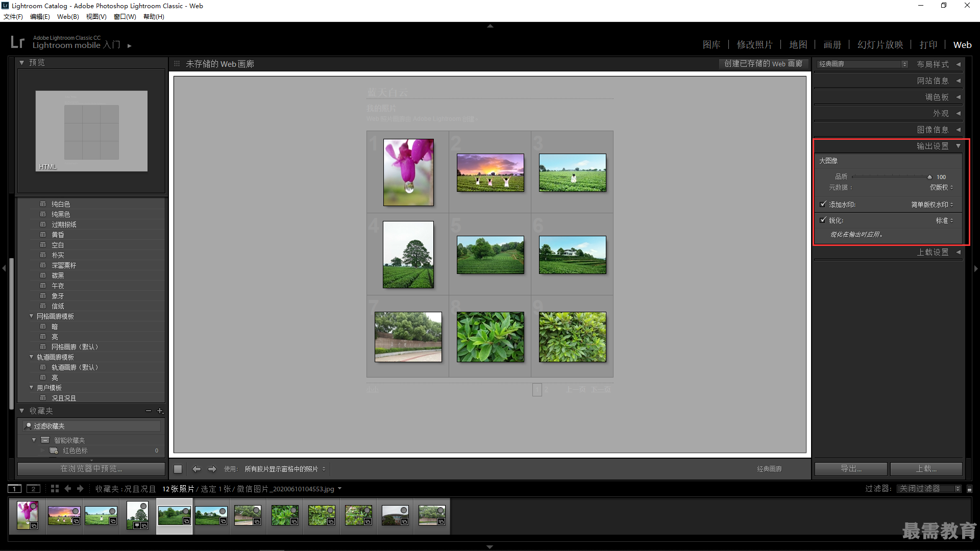Click the 红色色标 smart collection icon

[x=54, y=450]
